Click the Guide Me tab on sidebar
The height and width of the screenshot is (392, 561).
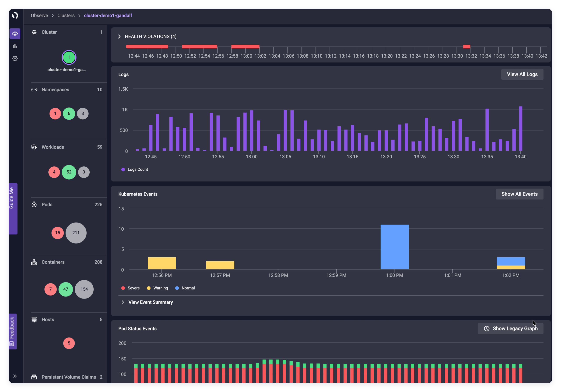coord(12,205)
